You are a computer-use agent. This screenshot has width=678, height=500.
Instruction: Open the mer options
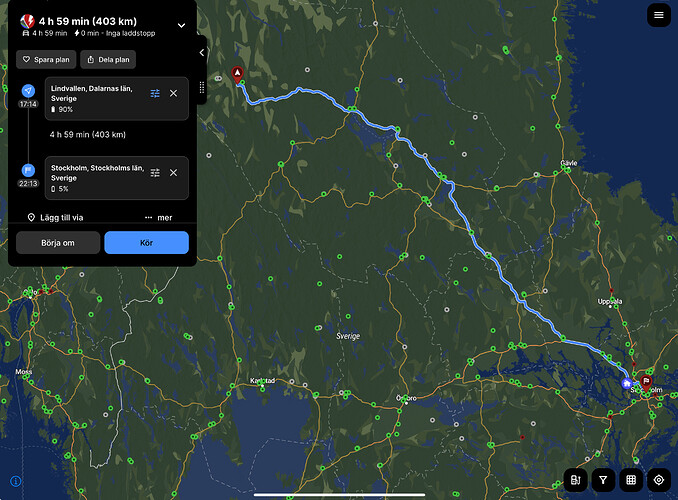point(159,218)
